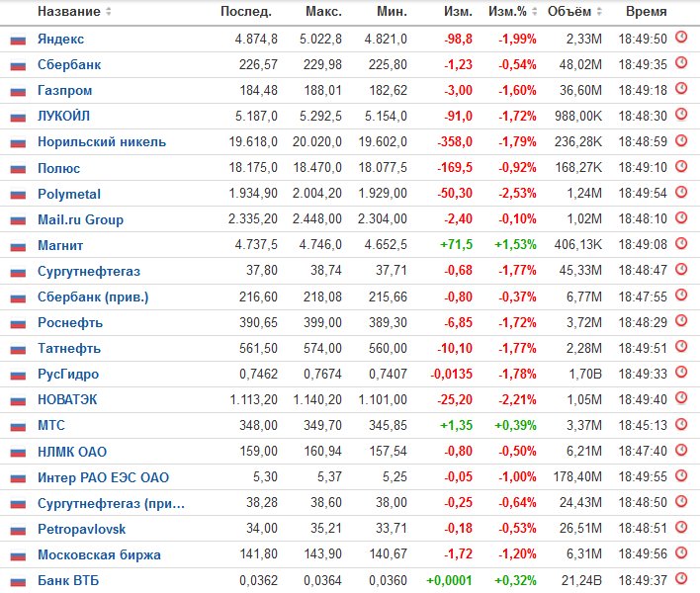Open the Сургутнефтегаз (при… preferred link
The image size is (700, 593).
(x=111, y=503)
